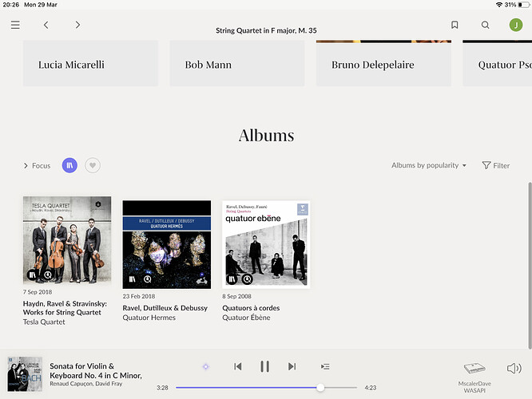Open album title Ravel, Dutilleux & Debussy

click(x=165, y=308)
